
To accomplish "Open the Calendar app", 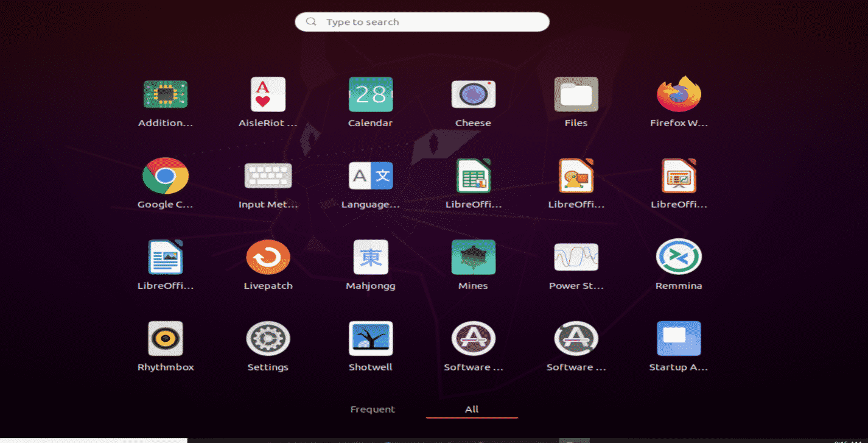I will 371,94.
